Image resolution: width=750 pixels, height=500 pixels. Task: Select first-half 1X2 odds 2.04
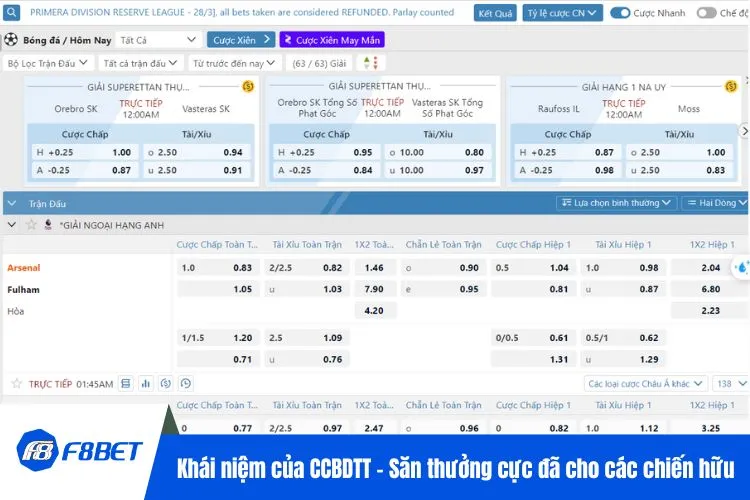click(710, 267)
